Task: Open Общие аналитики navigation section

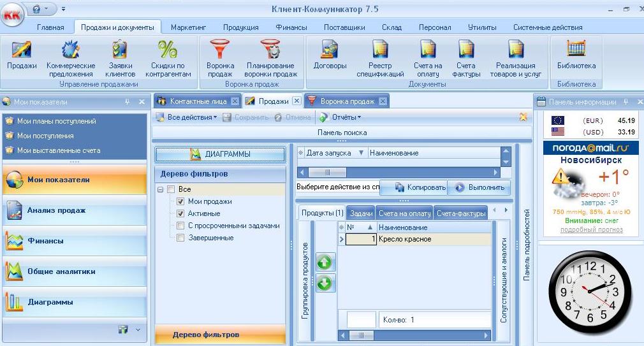Action: pyautogui.click(x=75, y=271)
